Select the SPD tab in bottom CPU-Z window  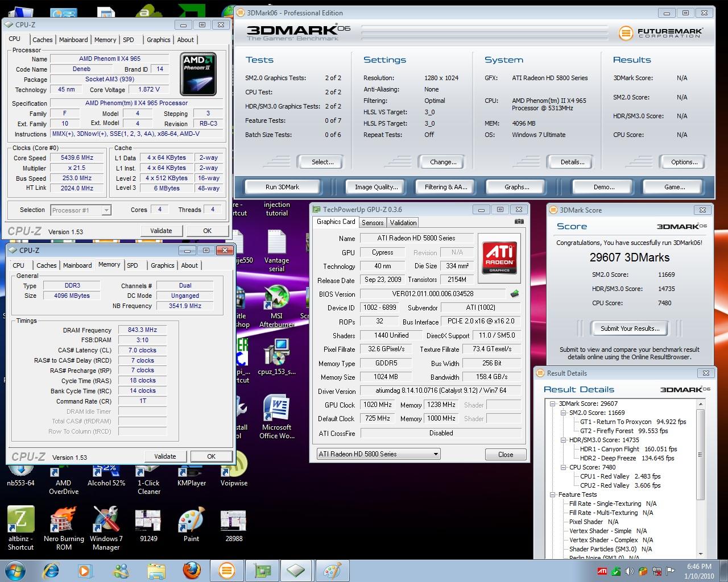pos(133,265)
